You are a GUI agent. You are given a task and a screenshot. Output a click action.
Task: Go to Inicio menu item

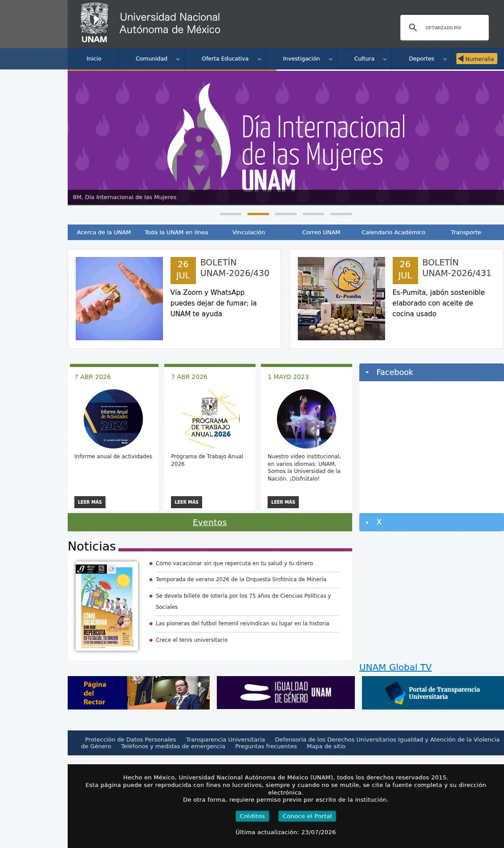[94, 59]
